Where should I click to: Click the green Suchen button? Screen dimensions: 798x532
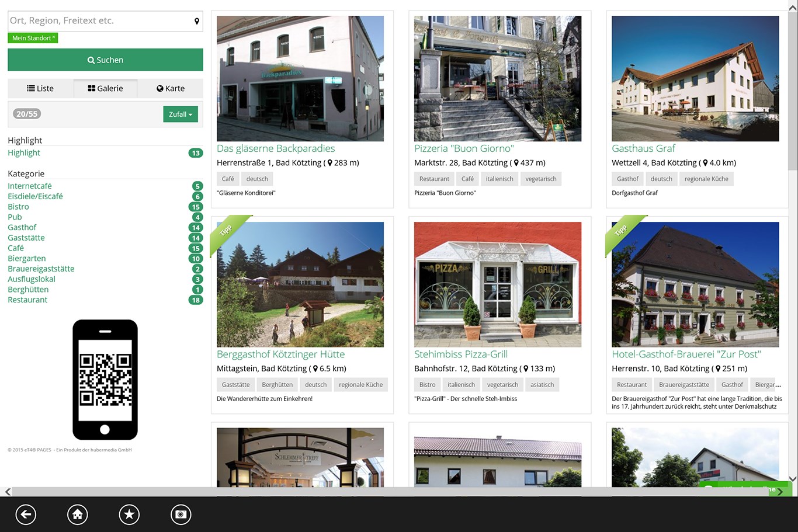(105, 60)
